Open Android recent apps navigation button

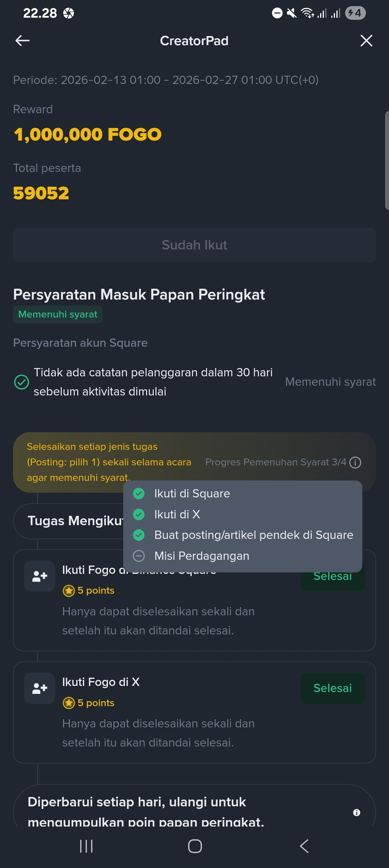coord(86,846)
